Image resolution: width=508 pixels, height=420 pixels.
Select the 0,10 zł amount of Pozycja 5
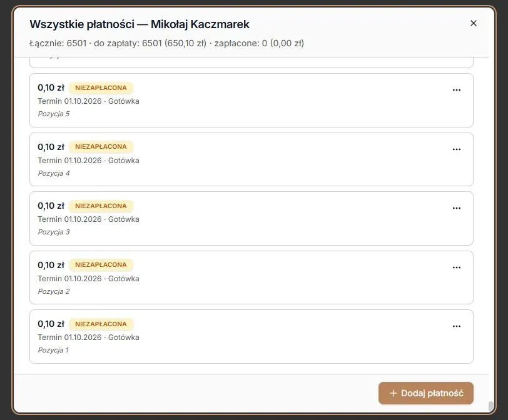click(x=51, y=87)
